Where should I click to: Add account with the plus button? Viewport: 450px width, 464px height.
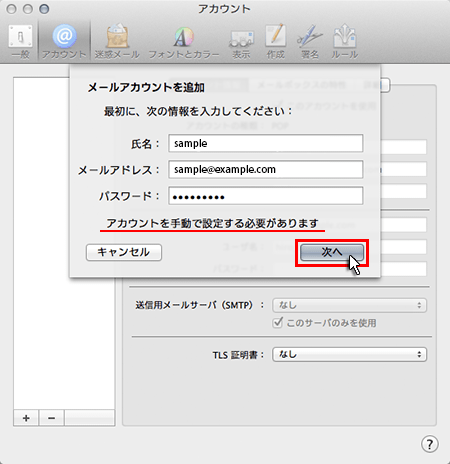pyautogui.click(x=26, y=418)
